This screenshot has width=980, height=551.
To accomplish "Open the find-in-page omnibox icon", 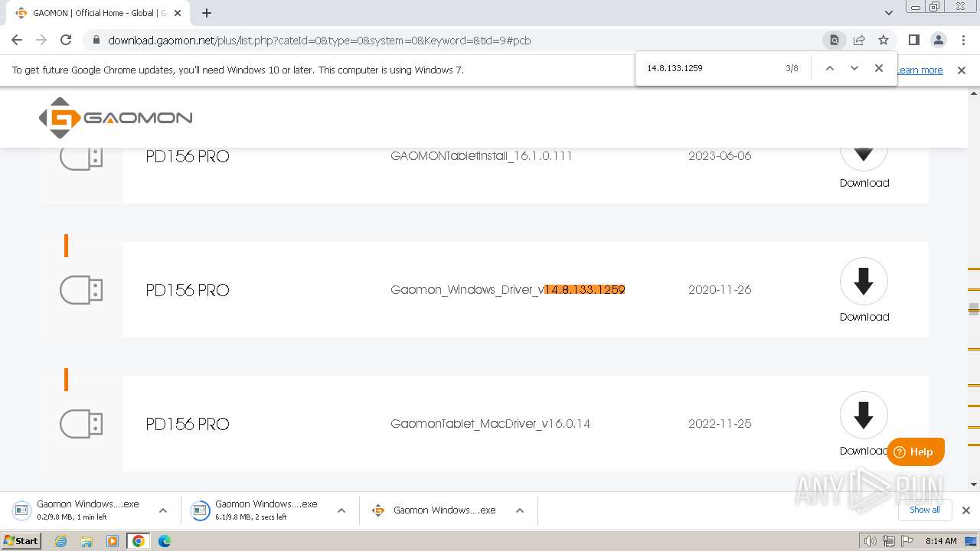I will tap(835, 40).
